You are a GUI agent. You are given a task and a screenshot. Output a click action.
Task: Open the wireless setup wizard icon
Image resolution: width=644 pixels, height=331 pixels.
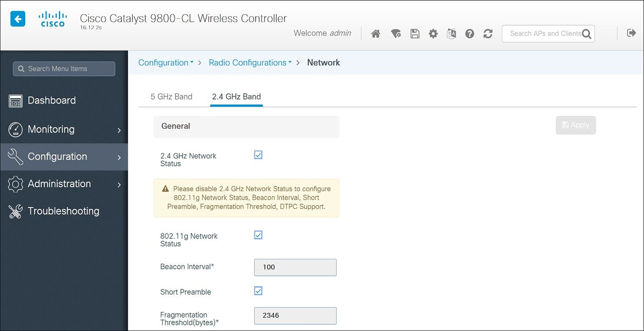click(x=395, y=33)
